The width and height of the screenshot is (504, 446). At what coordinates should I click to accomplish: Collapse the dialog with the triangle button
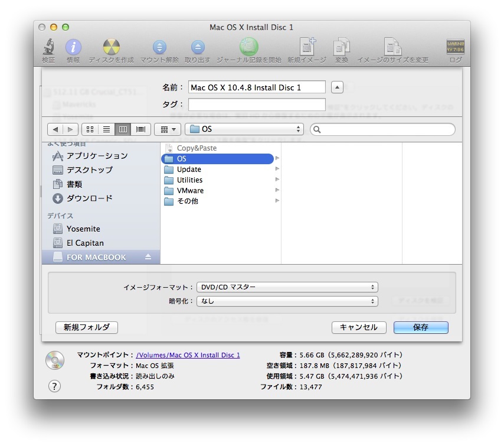pos(337,87)
